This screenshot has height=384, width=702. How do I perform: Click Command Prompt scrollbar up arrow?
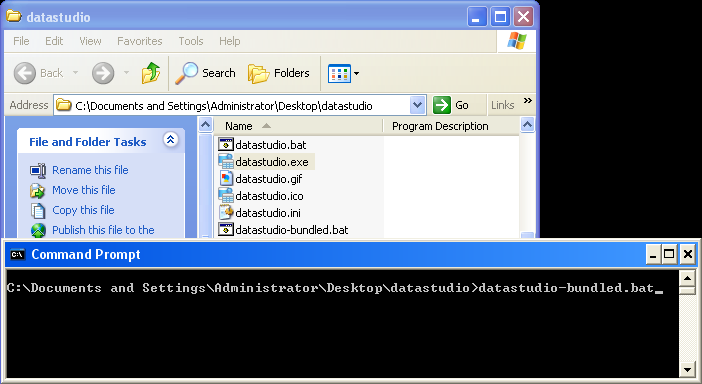point(687,278)
